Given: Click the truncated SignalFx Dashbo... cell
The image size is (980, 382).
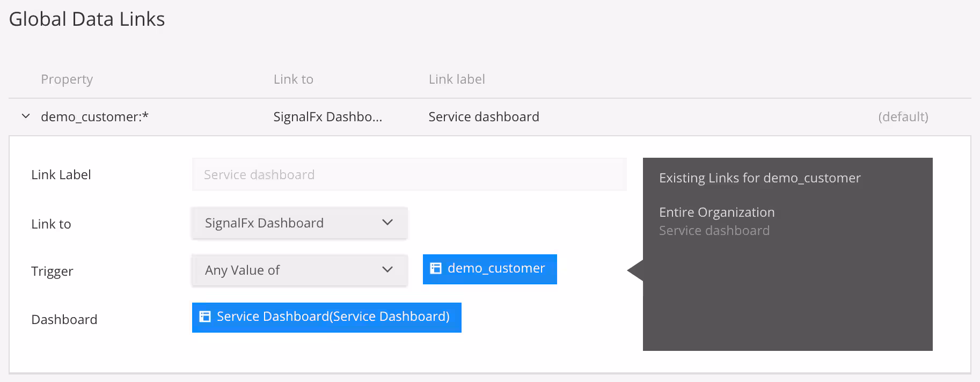Looking at the screenshot, I should click(327, 117).
